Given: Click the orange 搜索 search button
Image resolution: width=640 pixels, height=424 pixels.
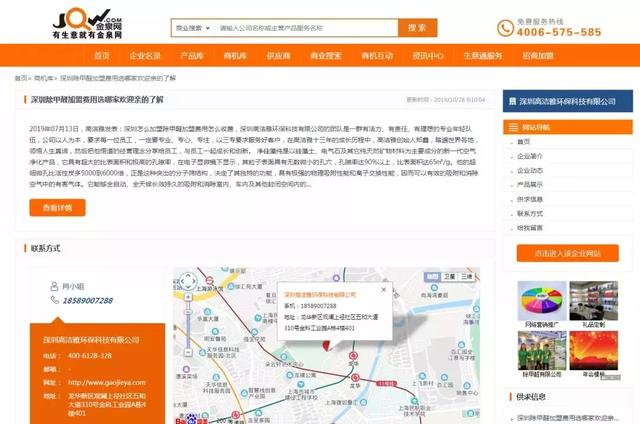Looking at the screenshot, I should tap(418, 28).
